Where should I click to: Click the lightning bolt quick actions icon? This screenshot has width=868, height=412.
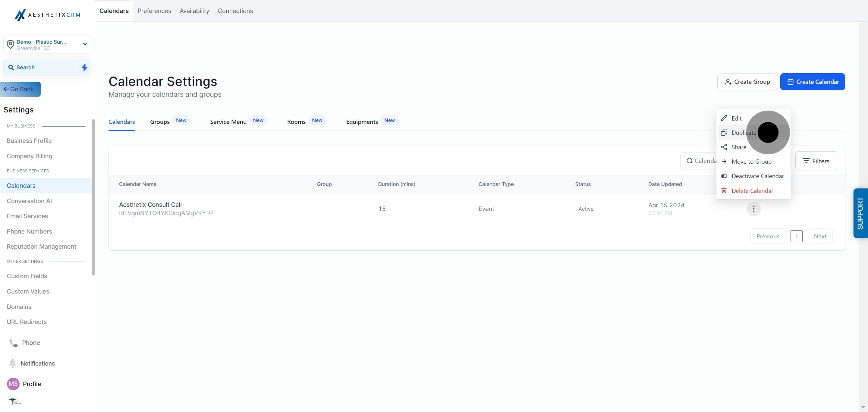click(x=84, y=68)
